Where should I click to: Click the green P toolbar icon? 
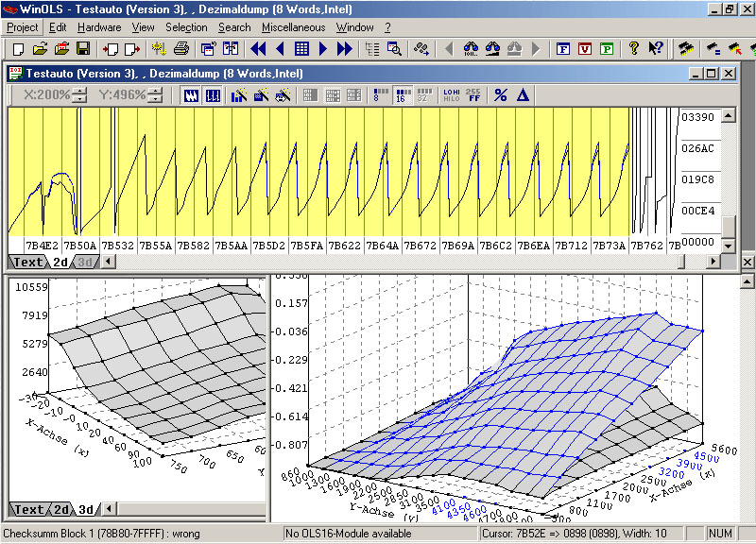[x=606, y=49]
